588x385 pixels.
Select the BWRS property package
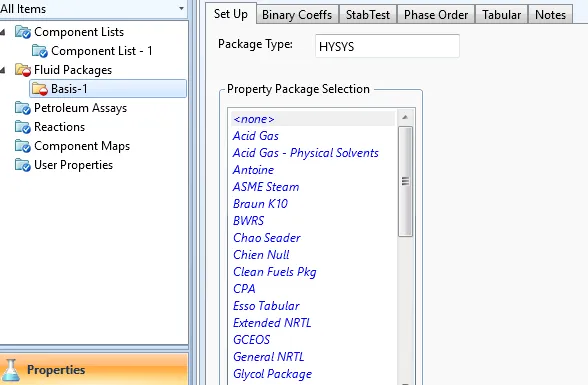pos(248,221)
